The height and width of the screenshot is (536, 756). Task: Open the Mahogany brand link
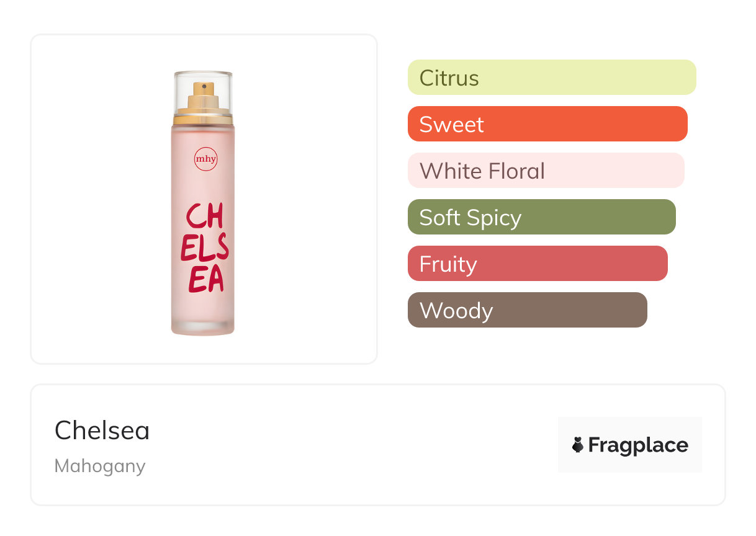pos(100,466)
